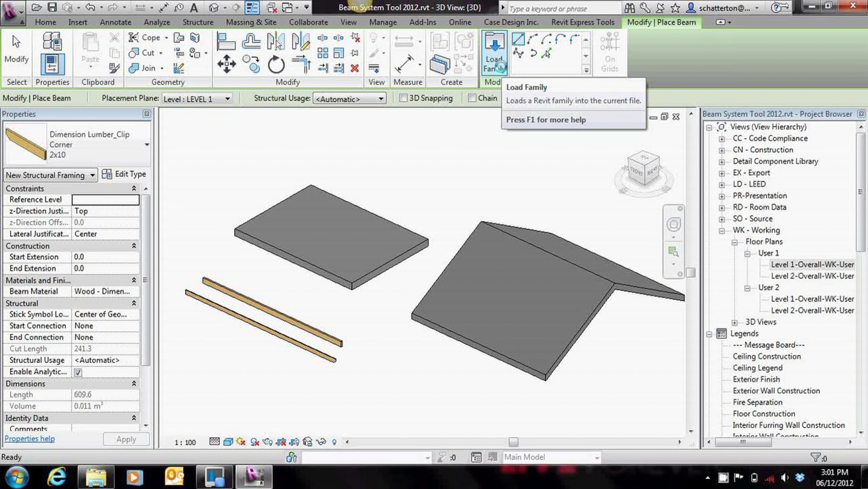
Task: Click the Crop View icon in view bar
Action: [x=281, y=442]
